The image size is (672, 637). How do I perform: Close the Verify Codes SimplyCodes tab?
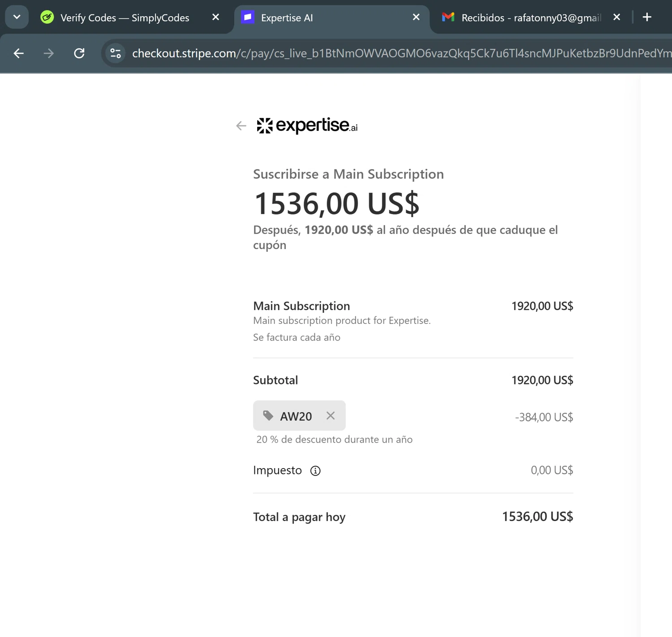[215, 17]
